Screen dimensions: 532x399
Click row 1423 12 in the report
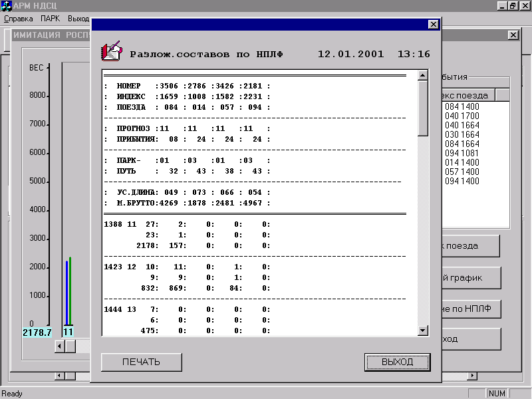(x=188, y=267)
